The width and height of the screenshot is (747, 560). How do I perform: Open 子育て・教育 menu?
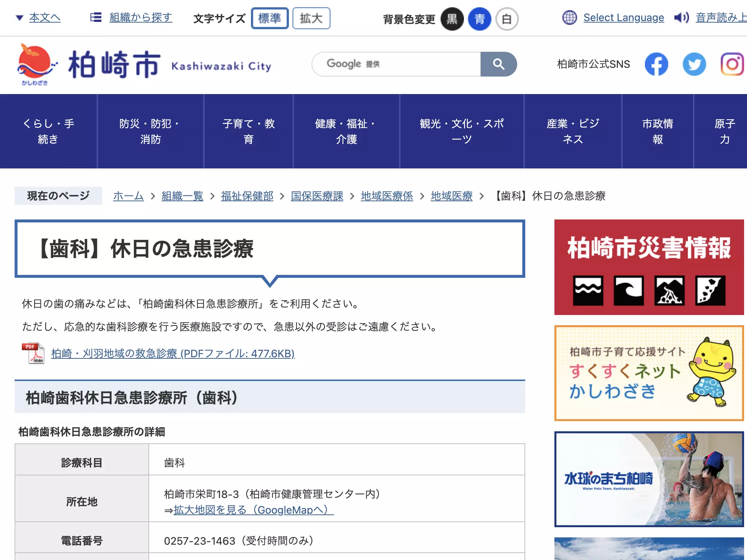(x=248, y=131)
